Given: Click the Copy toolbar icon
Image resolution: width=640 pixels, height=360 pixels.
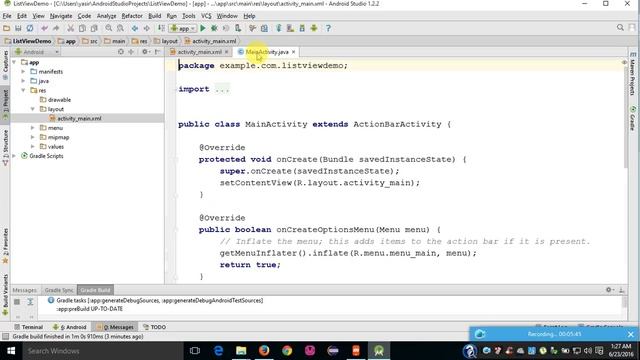Looking at the screenshot, I should click(82, 28).
